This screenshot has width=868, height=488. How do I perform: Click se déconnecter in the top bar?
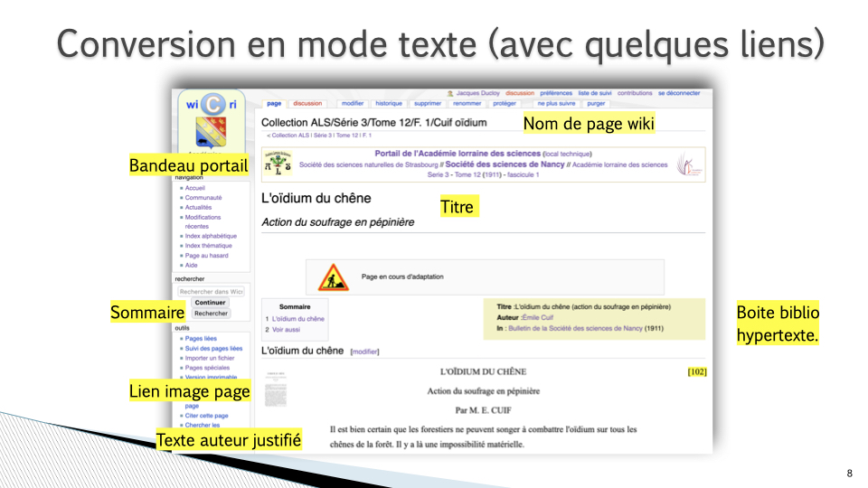[678, 93]
